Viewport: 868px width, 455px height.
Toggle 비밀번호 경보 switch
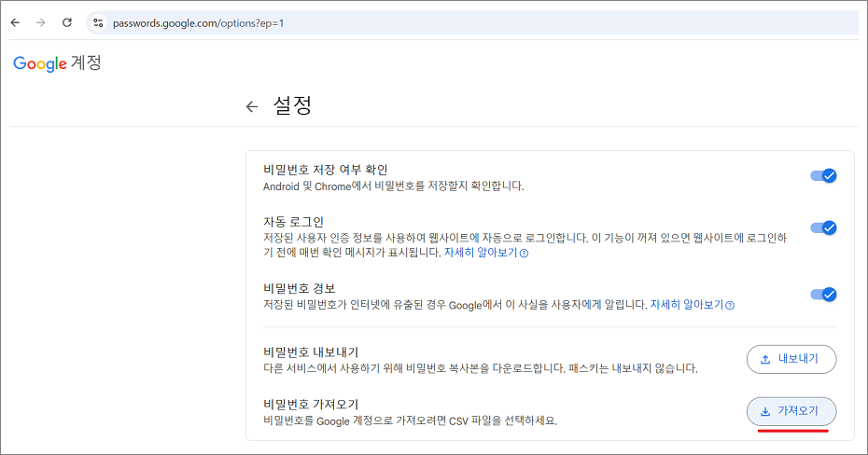[824, 294]
